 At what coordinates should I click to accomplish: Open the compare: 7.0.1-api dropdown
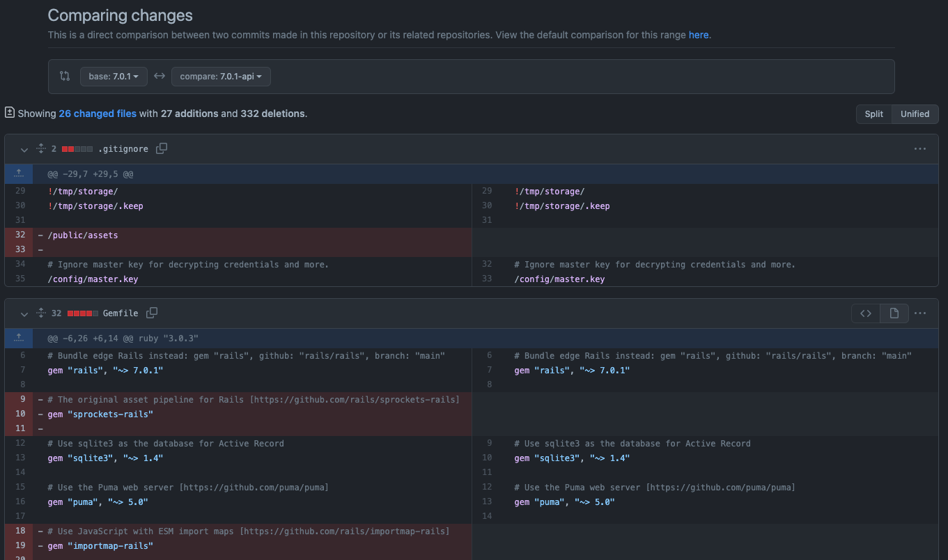pos(221,77)
